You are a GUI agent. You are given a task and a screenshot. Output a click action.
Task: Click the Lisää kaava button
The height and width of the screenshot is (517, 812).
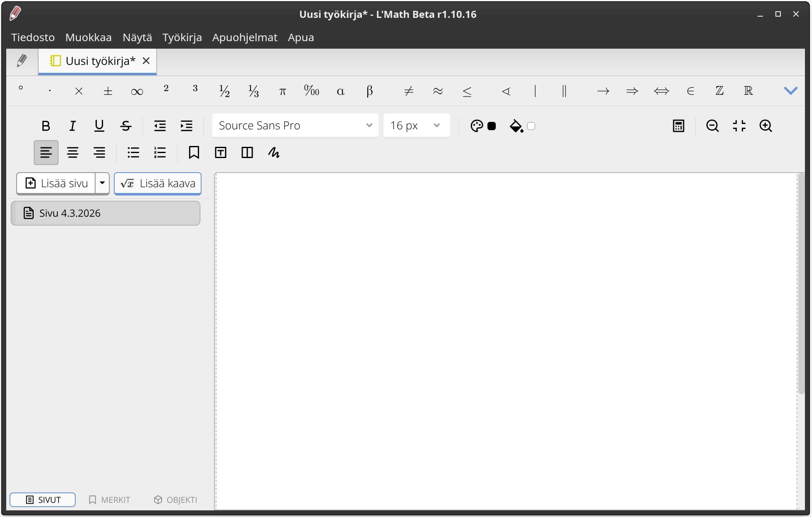(157, 183)
